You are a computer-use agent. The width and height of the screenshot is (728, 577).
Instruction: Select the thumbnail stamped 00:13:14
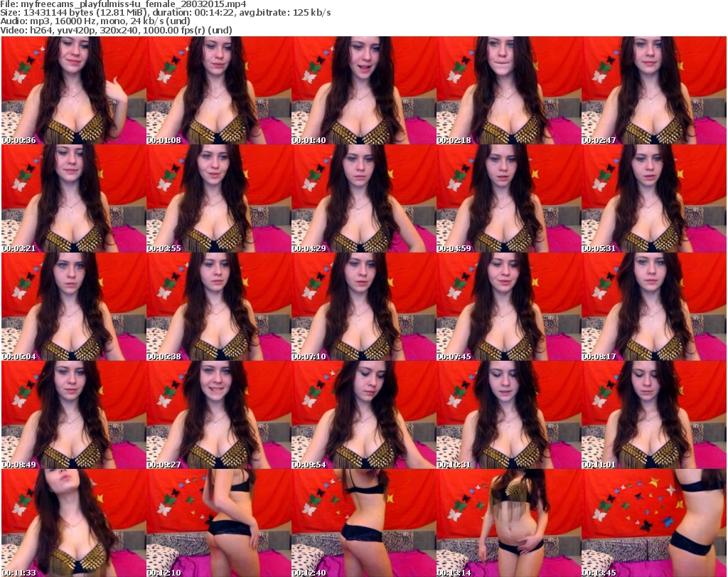[509, 523]
